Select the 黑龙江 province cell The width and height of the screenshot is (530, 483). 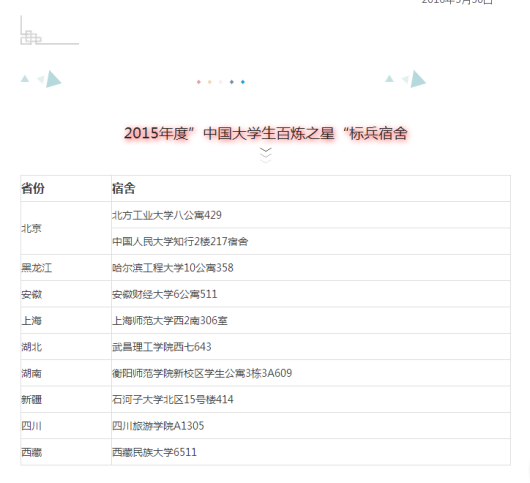tap(66, 268)
